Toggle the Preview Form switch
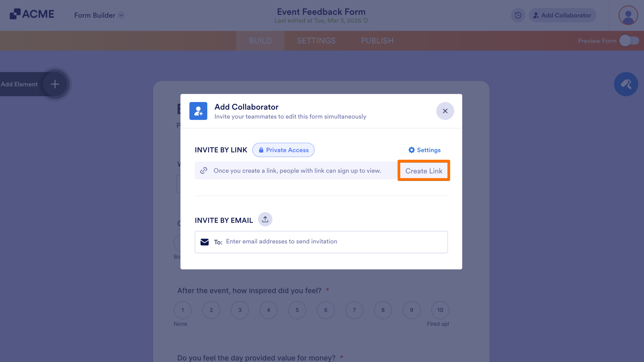 click(x=629, y=41)
